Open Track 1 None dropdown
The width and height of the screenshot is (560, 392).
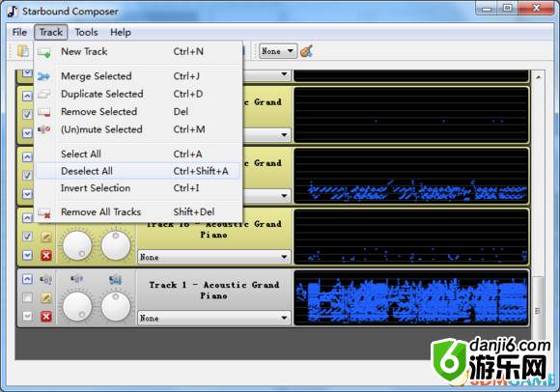click(x=213, y=318)
